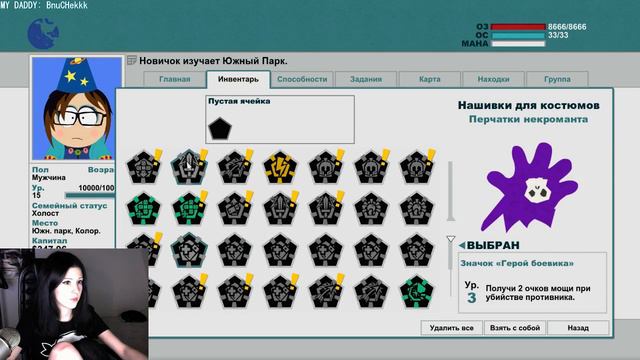This screenshot has height=360, width=640.
Task: Click the patch description about очков мощи
Action: click(538, 293)
